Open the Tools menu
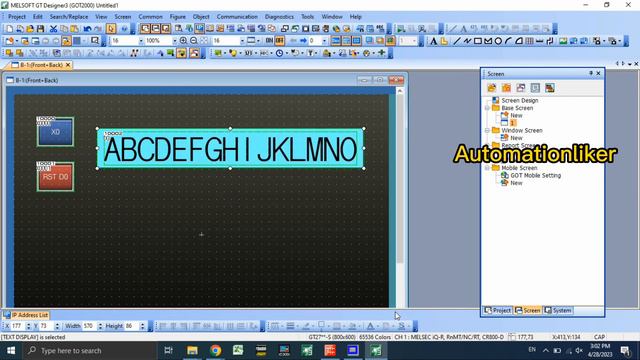 (x=307, y=17)
